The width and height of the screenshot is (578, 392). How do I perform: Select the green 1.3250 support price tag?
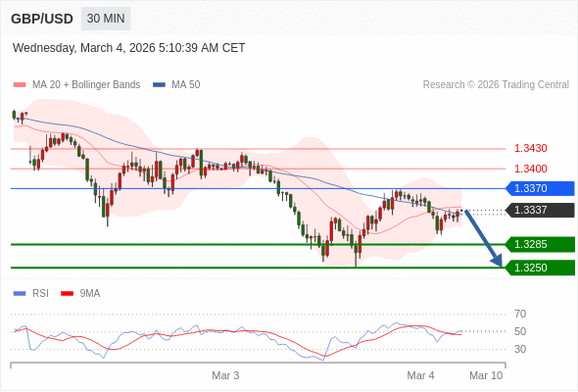point(540,268)
